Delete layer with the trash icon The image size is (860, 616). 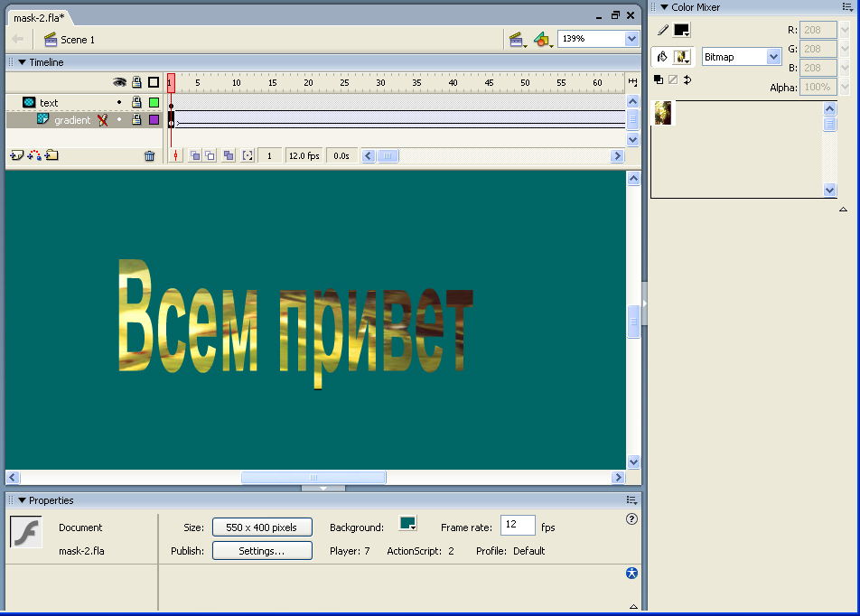[x=150, y=156]
